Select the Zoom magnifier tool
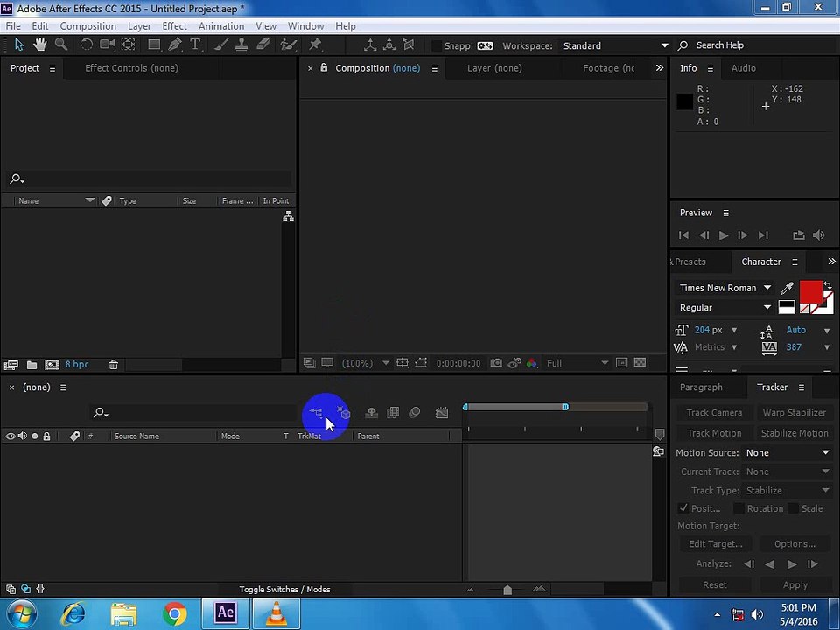Image resolution: width=840 pixels, height=630 pixels. pyautogui.click(x=61, y=45)
